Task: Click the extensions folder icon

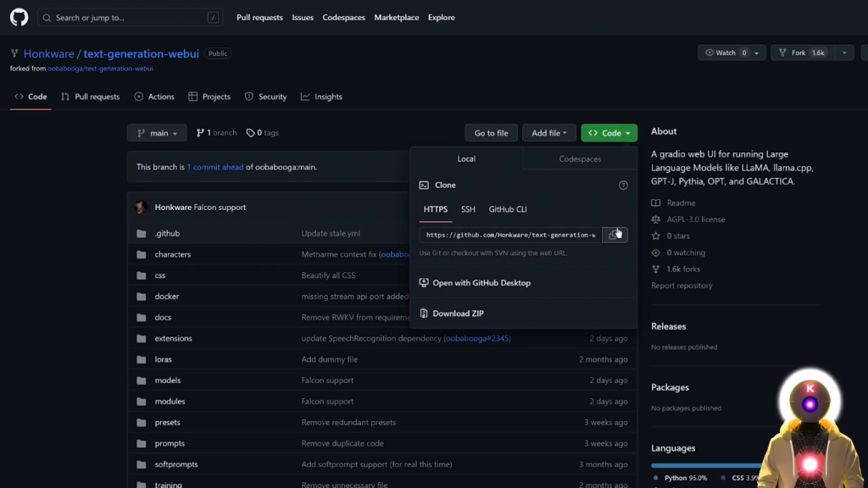Action: pyautogui.click(x=142, y=339)
